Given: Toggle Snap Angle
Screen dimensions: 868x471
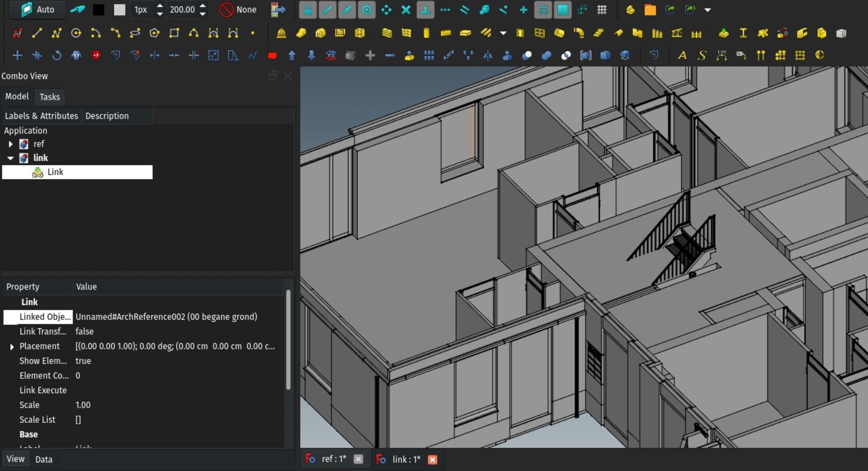Looking at the screenshot, I should tap(387, 9).
